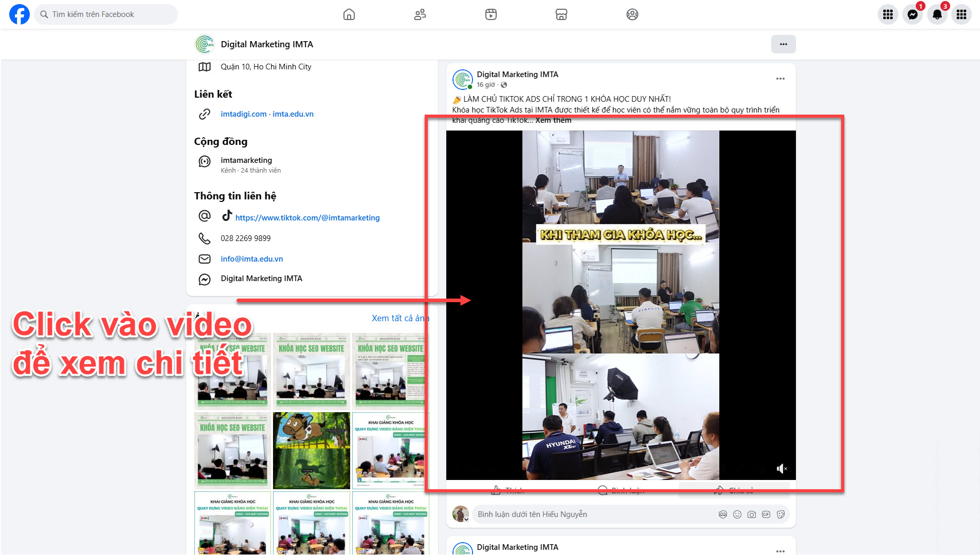Visit the imta.edu.vn link
980x555 pixels.
(x=293, y=114)
